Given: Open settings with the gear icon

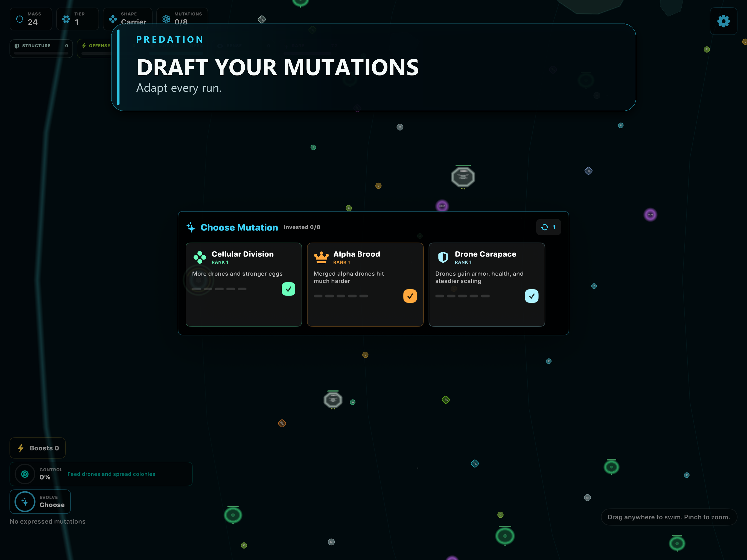Looking at the screenshot, I should 723,21.
